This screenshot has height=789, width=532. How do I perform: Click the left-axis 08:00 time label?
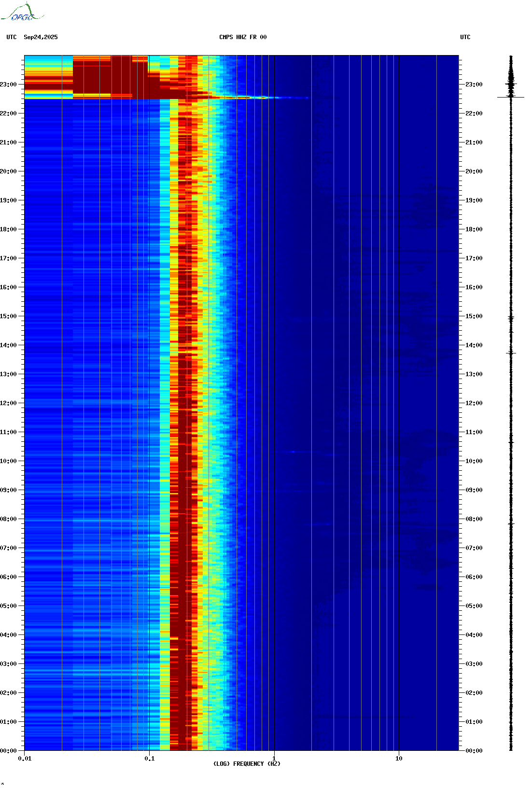[x=8, y=519]
